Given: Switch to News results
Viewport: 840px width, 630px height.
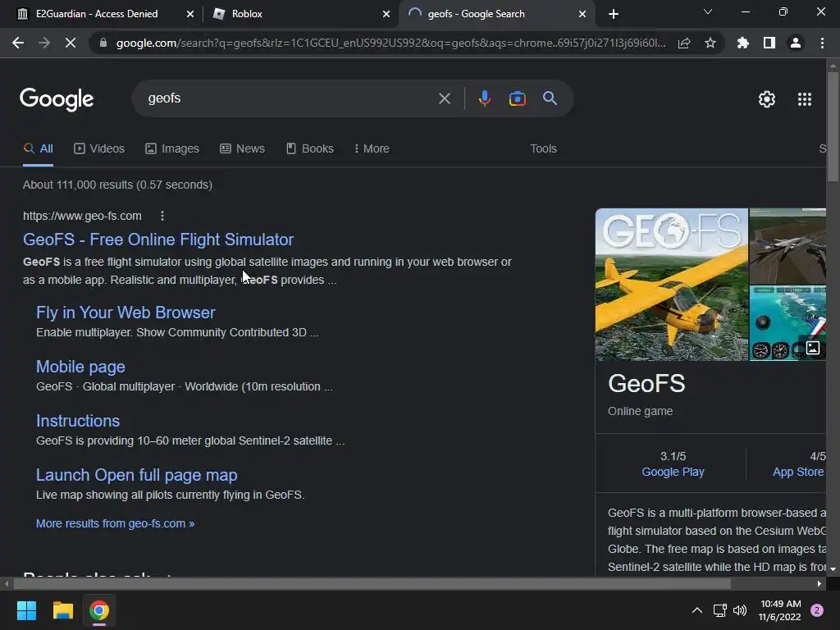Looking at the screenshot, I should [x=242, y=149].
